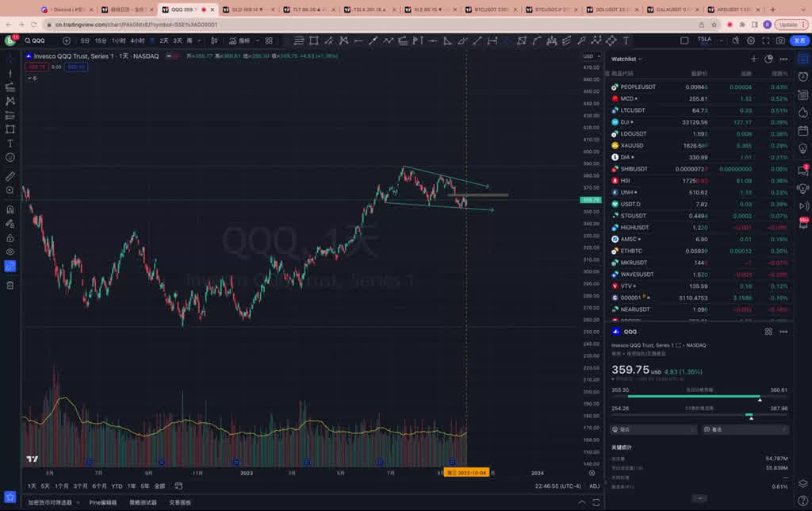The width and height of the screenshot is (812, 511).
Task: Toggle hide all drawings eye icon
Action: coord(10,252)
